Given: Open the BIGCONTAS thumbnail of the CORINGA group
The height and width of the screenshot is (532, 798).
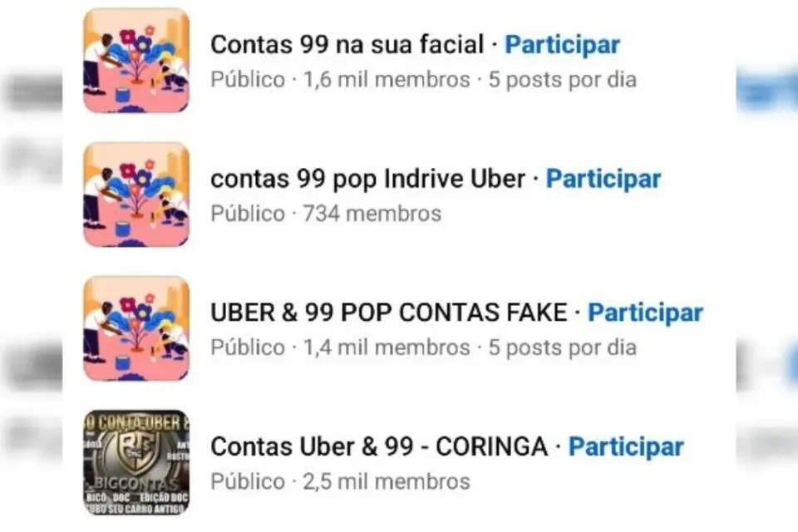Looking at the screenshot, I should tap(136, 463).
